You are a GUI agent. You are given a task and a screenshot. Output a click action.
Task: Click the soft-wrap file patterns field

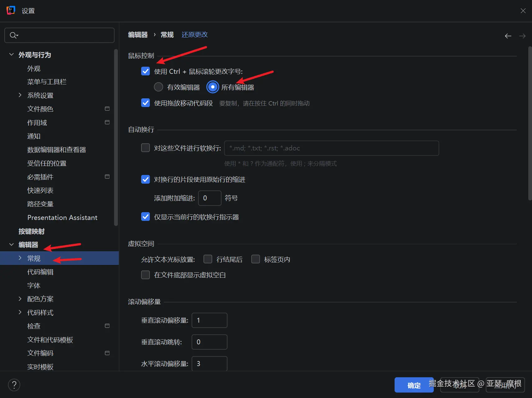332,148
